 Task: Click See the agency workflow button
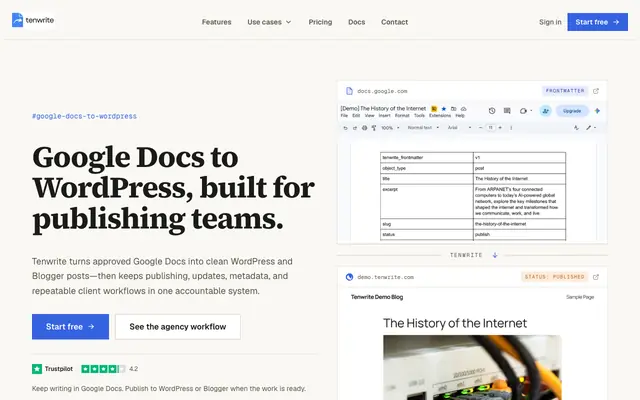[178, 327]
